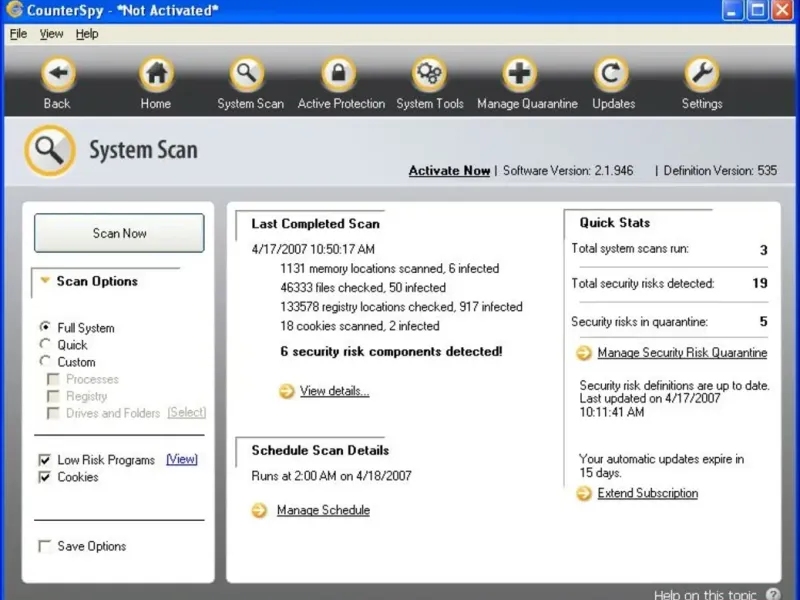This screenshot has height=600, width=800.
Task: Open View details link
Action: pyautogui.click(x=334, y=391)
